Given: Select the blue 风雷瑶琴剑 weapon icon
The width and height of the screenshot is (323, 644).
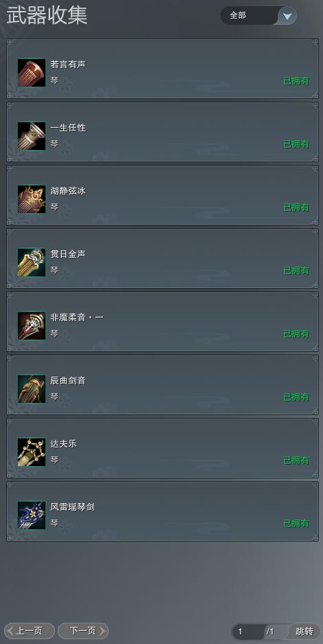Looking at the screenshot, I should [32, 515].
